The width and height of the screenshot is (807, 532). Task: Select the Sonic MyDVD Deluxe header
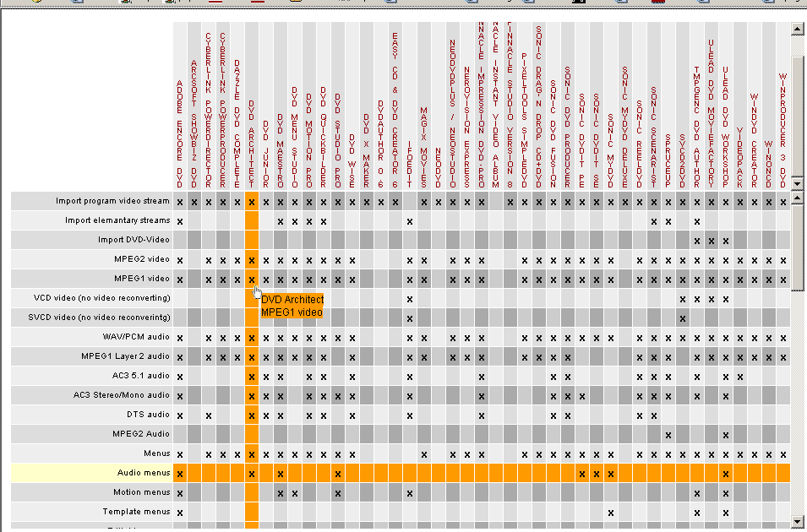click(625, 127)
